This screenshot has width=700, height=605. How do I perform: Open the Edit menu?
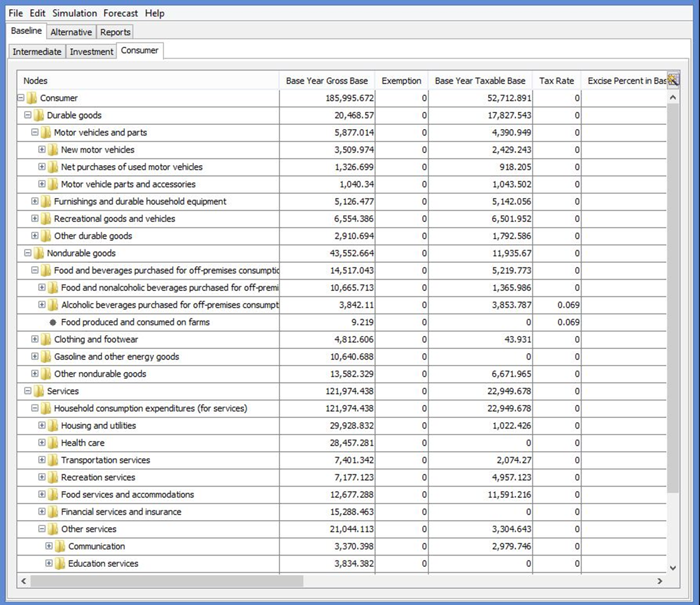point(38,13)
